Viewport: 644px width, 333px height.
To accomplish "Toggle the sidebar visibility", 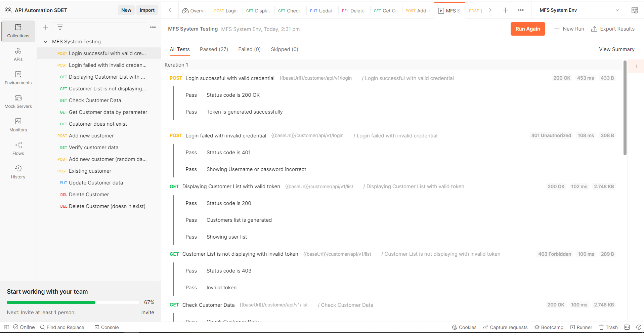I will pyautogui.click(x=6, y=327).
